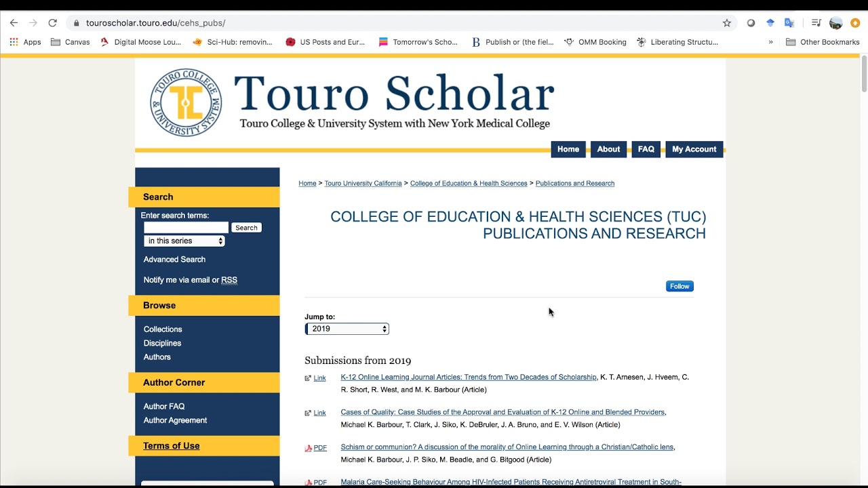Screen dimensions: 868x488
Task: Click the orange update menu icon
Action: coord(855,22)
